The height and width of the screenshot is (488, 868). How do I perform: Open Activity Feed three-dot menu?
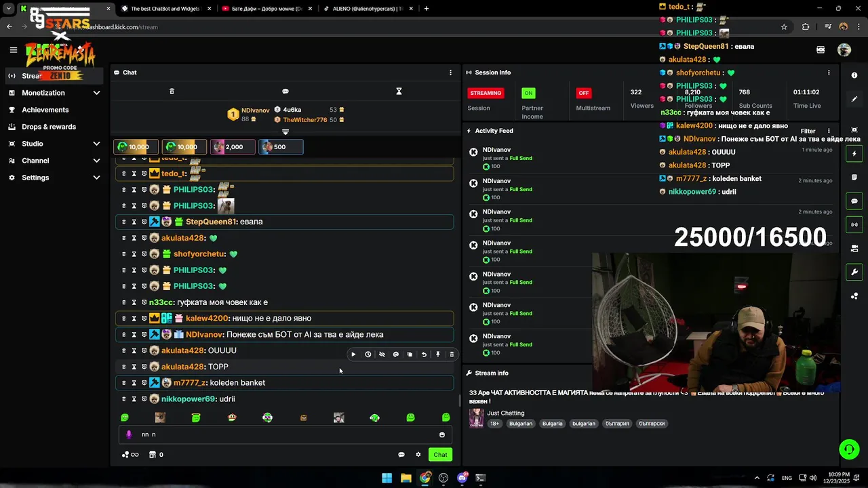pyautogui.click(x=829, y=131)
